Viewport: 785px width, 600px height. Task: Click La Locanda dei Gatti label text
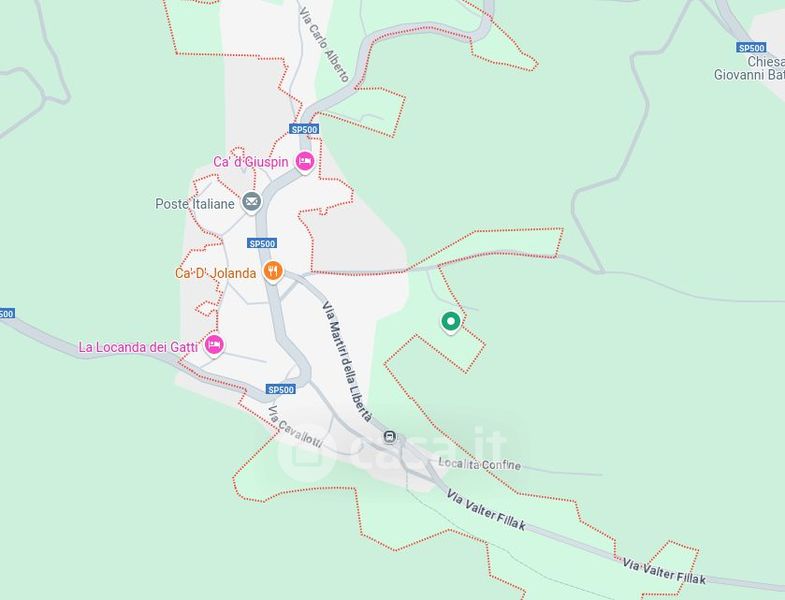138,347
